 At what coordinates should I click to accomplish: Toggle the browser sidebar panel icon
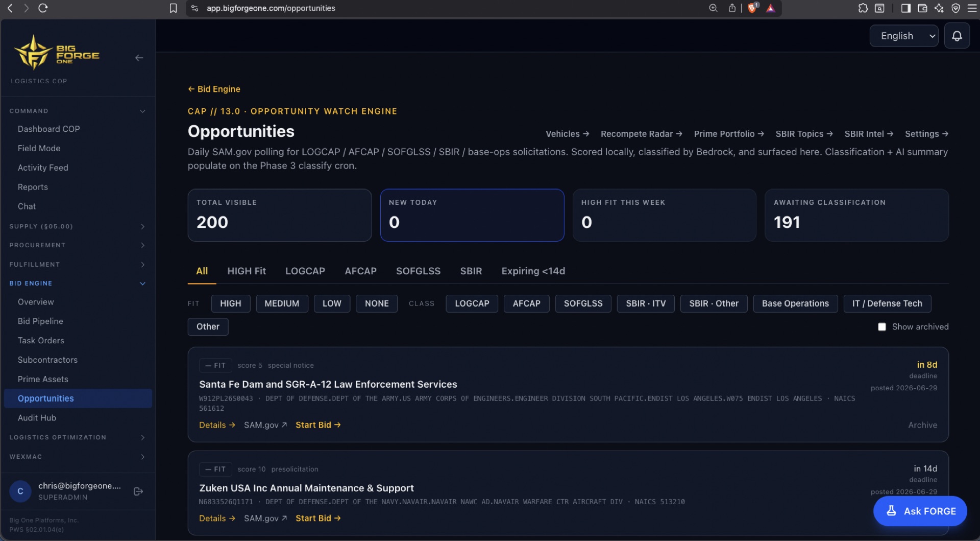point(906,8)
